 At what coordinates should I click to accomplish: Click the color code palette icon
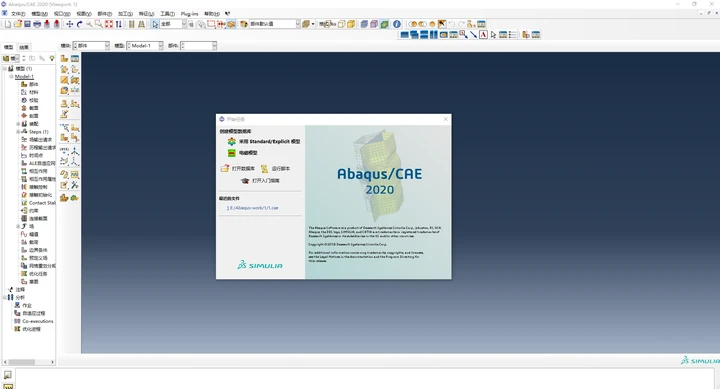click(x=244, y=24)
